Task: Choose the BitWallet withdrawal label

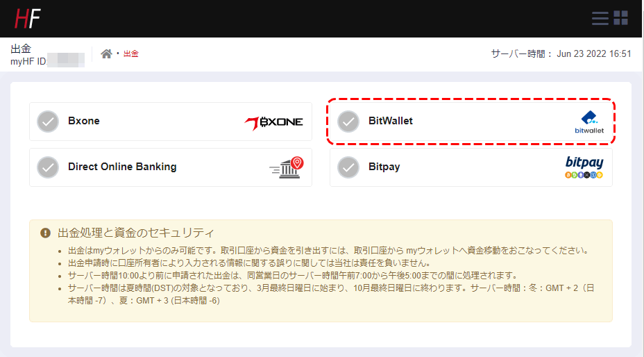Action: 391,121
